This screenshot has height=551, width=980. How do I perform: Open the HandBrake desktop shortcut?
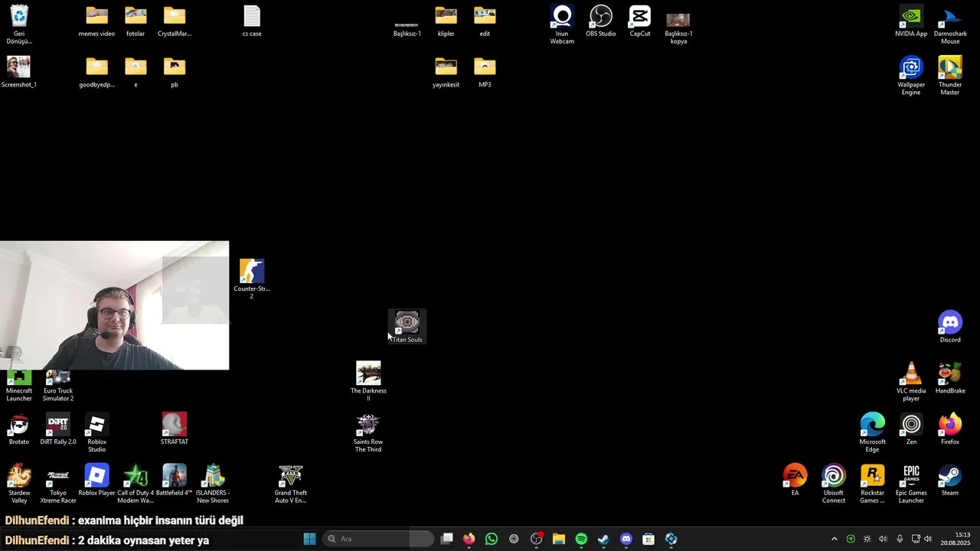click(x=950, y=378)
